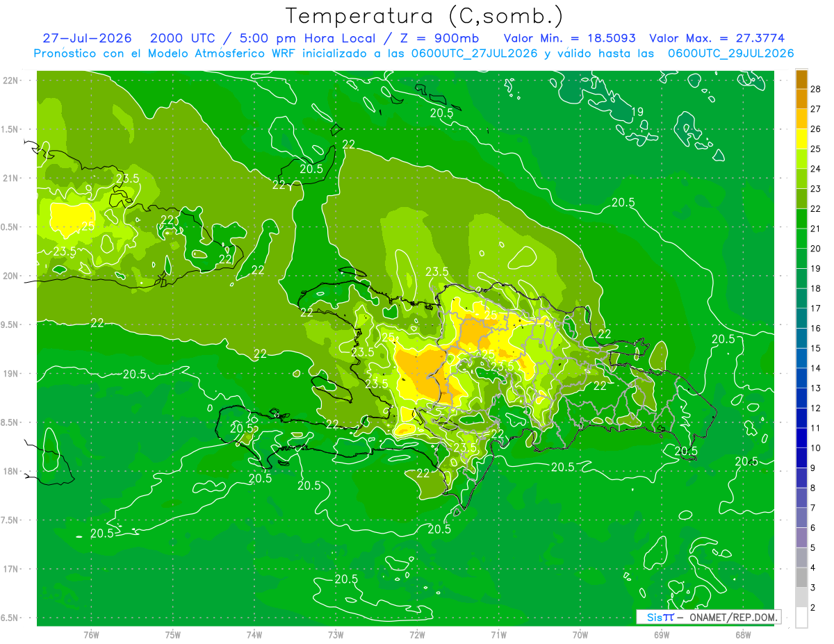Click the longitude label '69W'

click(662, 634)
